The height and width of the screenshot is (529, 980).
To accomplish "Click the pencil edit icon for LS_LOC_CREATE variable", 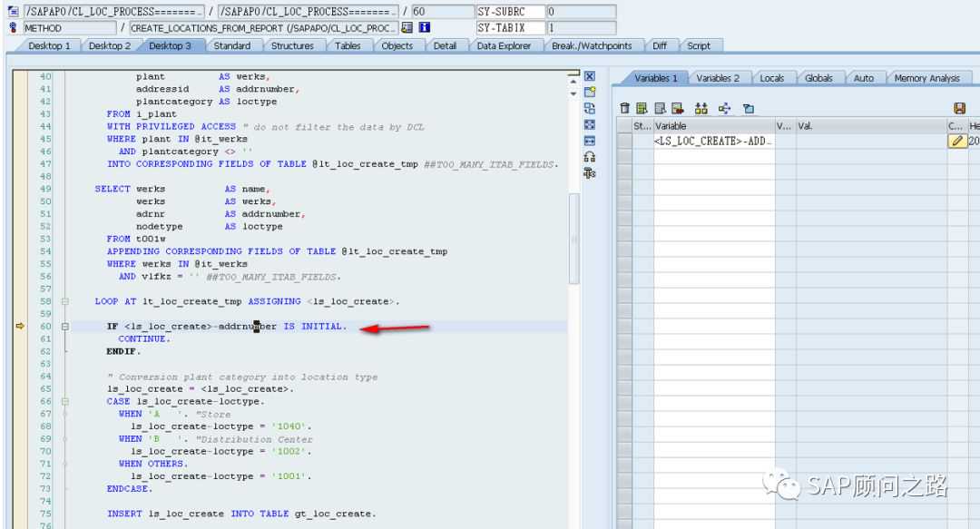I will [x=956, y=142].
